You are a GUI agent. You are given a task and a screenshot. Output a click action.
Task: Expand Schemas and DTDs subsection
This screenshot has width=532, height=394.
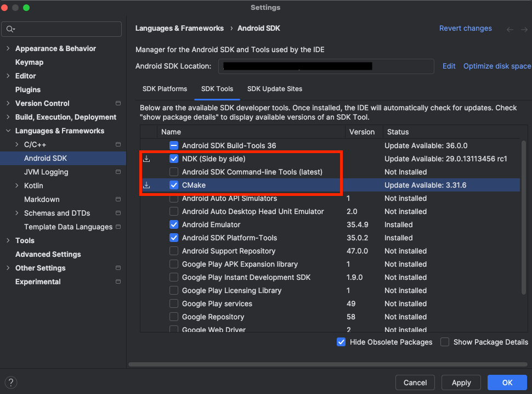click(17, 213)
